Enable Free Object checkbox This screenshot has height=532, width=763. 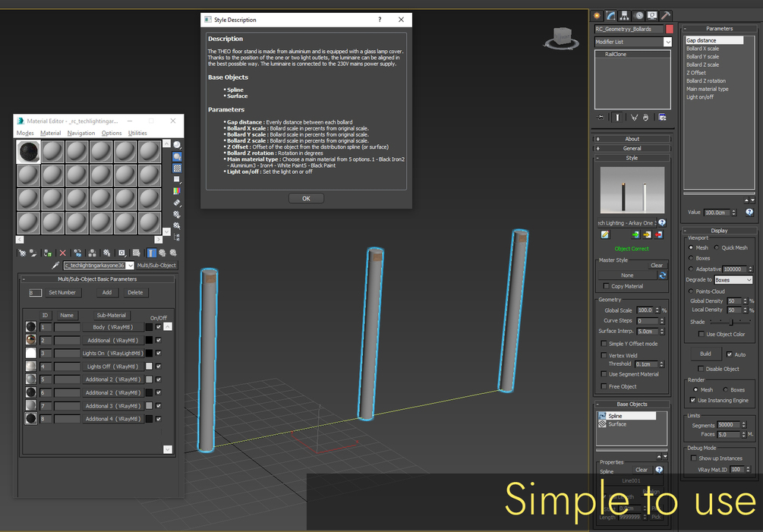click(x=604, y=386)
